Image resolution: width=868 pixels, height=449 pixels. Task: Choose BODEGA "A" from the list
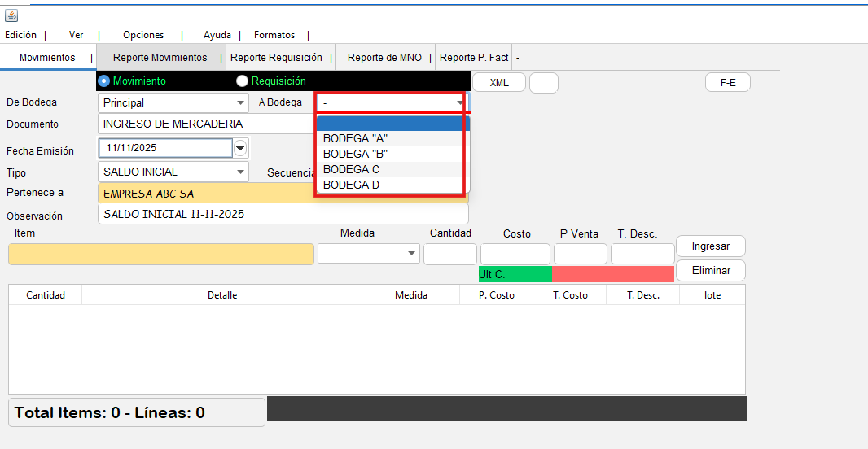(355, 138)
